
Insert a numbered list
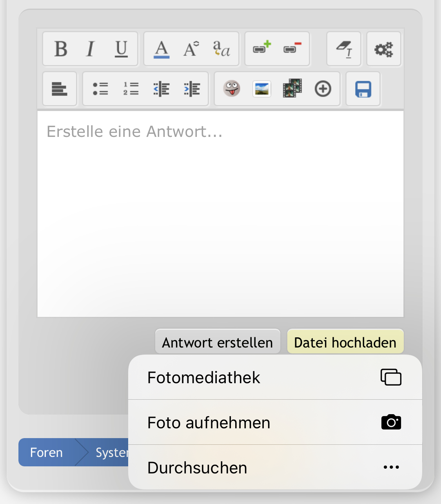(131, 89)
